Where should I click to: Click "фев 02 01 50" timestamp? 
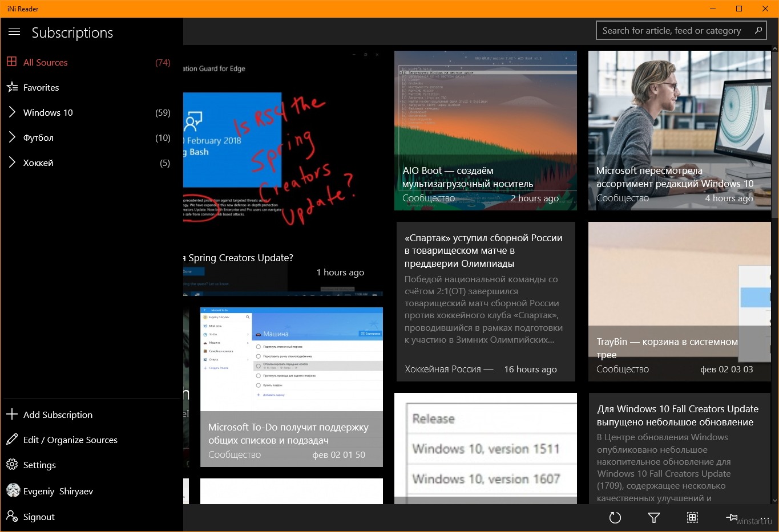[338, 454]
